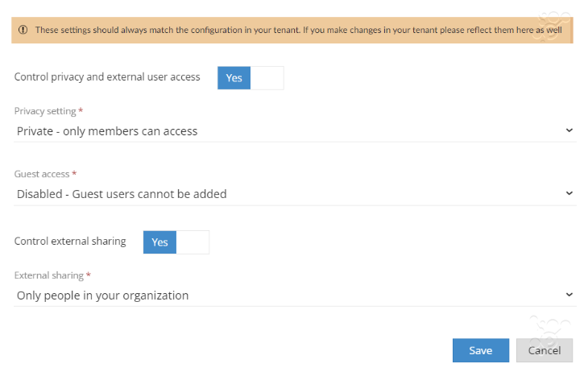Toggle the Control privacy and external user access switch
Image resolution: width=588 pixels, height=376 pixels.
tap(251, 78)
